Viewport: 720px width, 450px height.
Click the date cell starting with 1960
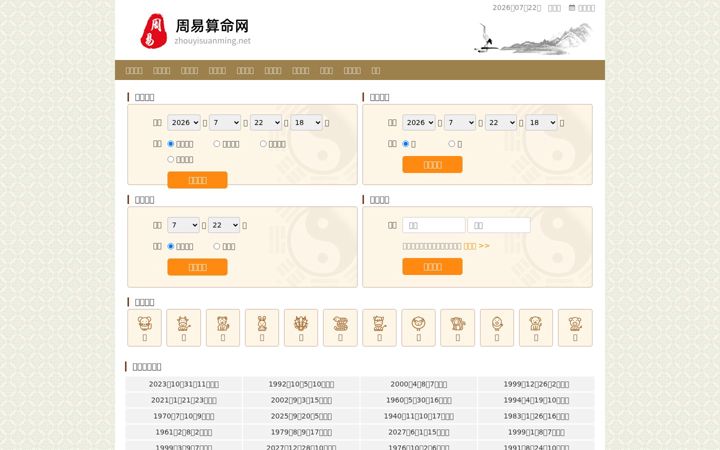click(419, 400)
